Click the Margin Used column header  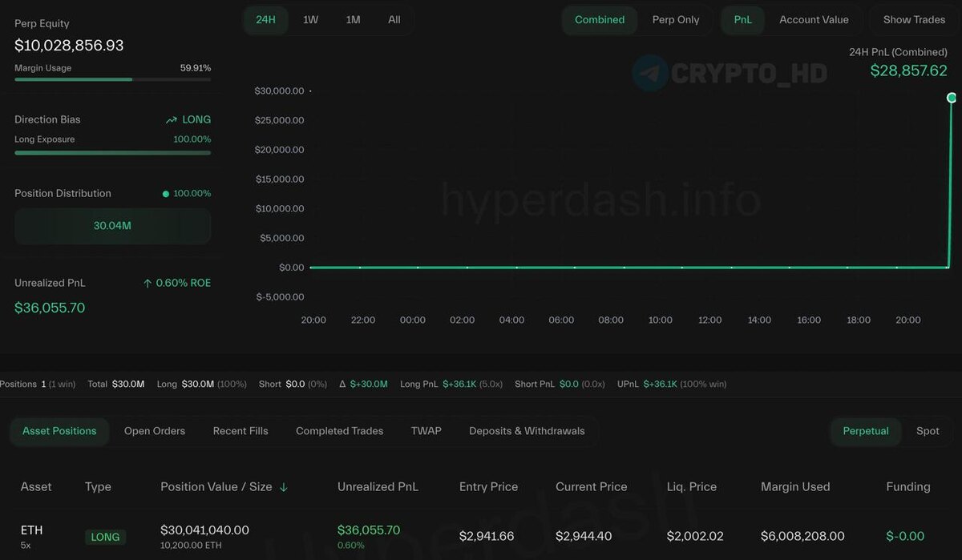tap(795, 487)
